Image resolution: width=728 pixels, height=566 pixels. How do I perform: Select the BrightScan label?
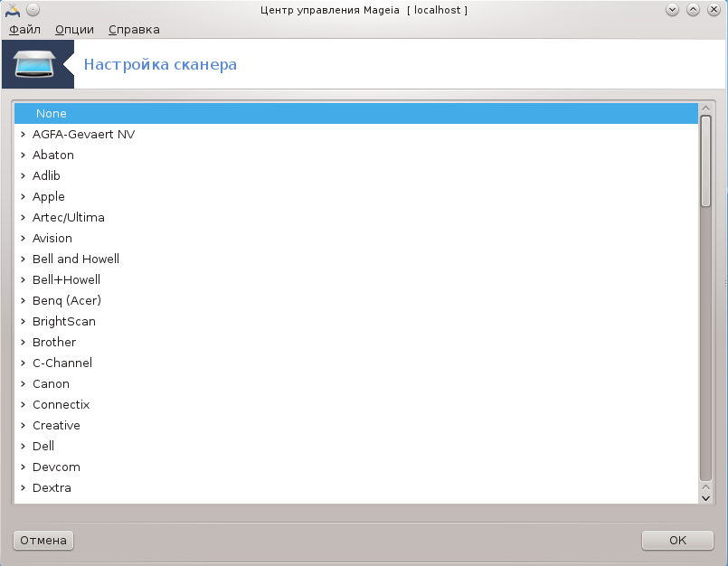(64, 322)
